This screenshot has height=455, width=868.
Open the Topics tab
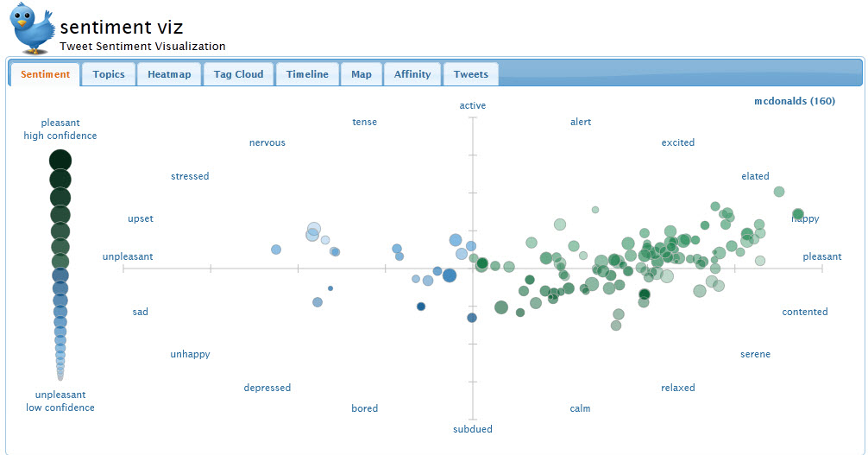[x=109, y=74]
